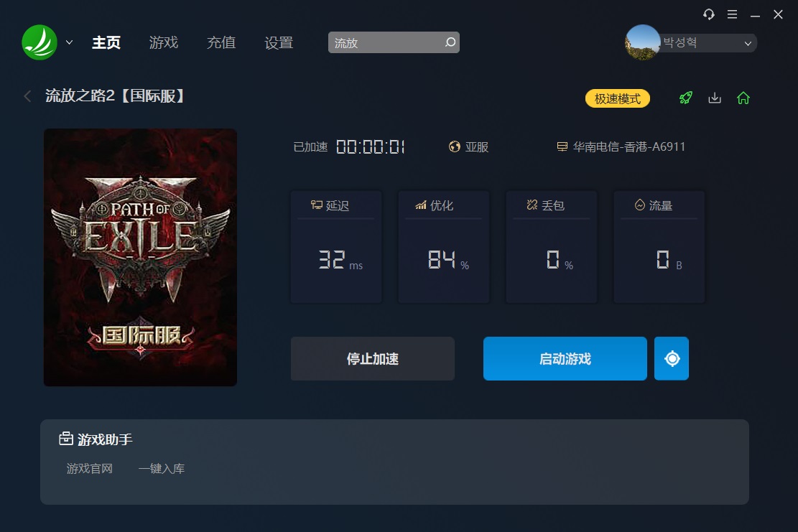
Task: Open the user account dropdown arrow
Action: [x=748, y=43]
